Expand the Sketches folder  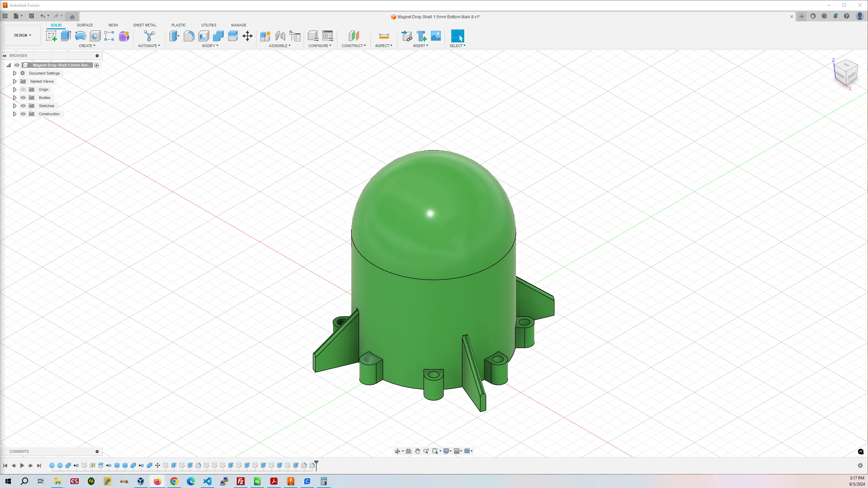click(x=15, y=106)
